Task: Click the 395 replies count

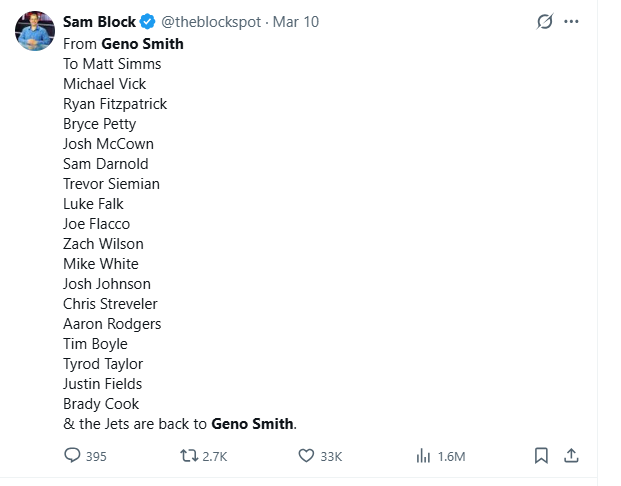Action: [96, 456]
